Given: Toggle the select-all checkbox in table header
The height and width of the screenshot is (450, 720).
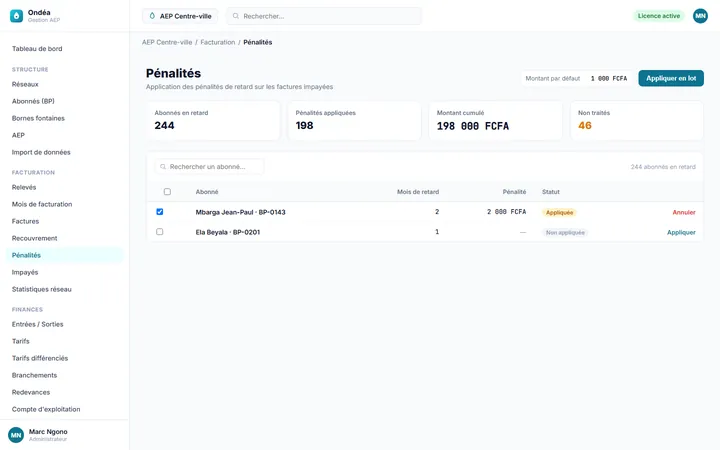Looking at the screenshot, I should (x=167, y=191).
